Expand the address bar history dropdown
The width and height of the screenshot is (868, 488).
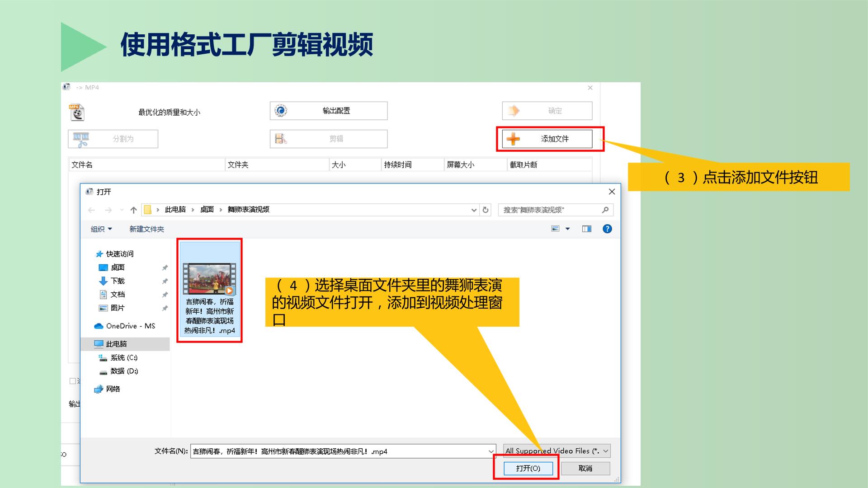point(474,210)
